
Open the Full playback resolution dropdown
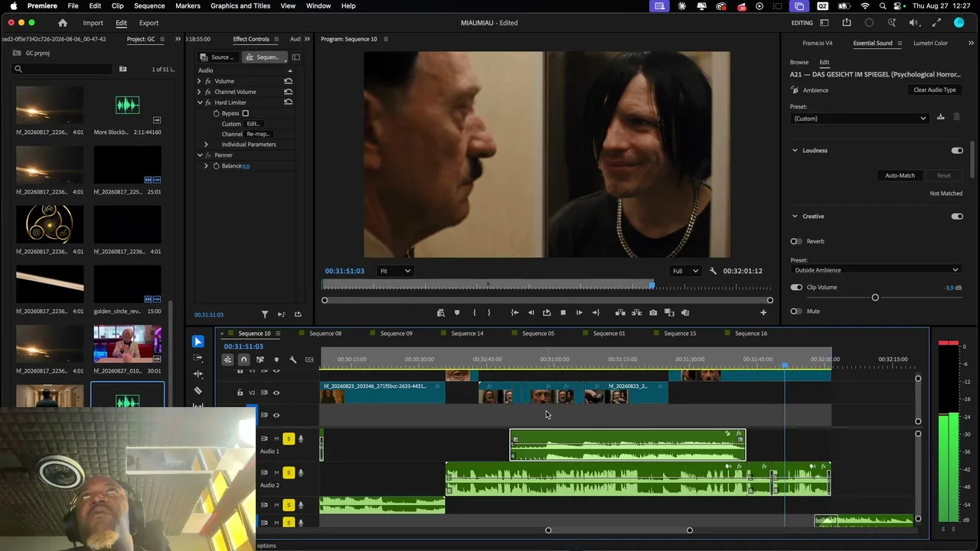pos(685,271)
